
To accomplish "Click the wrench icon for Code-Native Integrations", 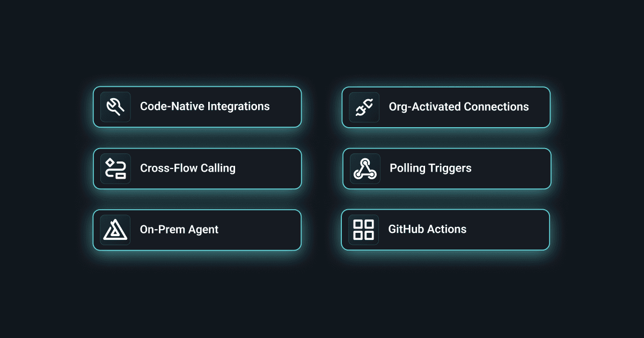I will [x=115, y=107].
